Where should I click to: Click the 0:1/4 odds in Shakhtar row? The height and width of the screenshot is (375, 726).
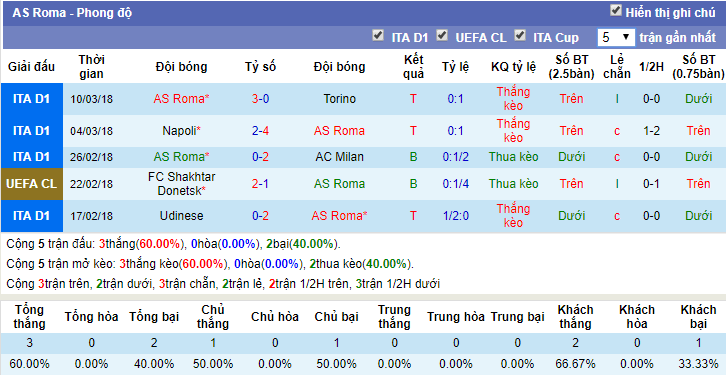(x=456, y=184)
